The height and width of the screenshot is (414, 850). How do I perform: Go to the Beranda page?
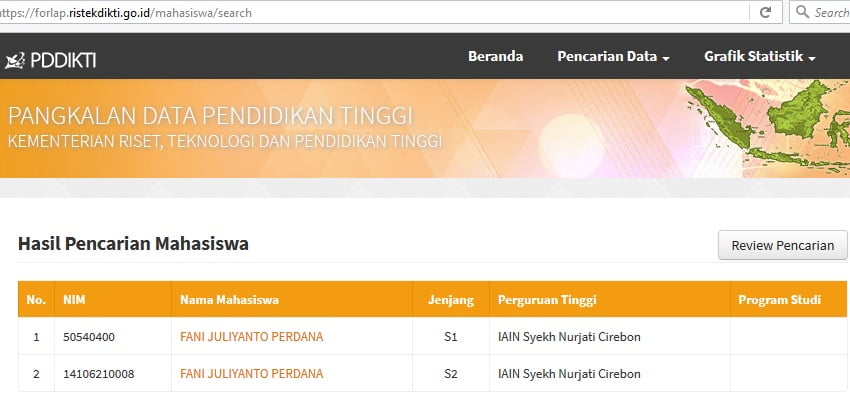495,57
